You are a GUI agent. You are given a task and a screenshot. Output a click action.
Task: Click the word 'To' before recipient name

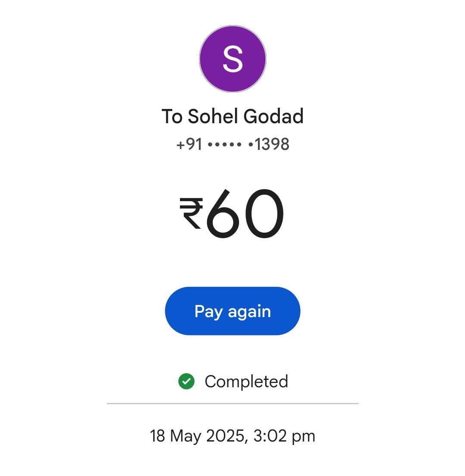(172, 116)
